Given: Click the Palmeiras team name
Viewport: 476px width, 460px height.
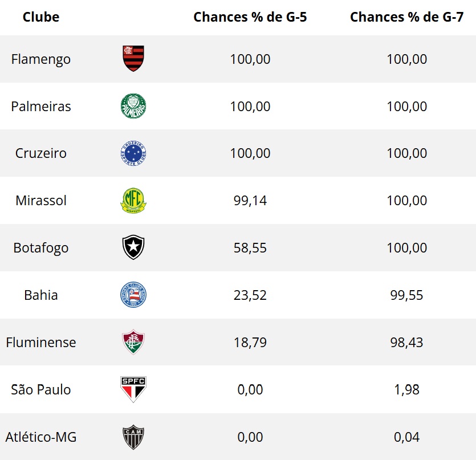Looking at the screenshot, I should coord(41,107).
